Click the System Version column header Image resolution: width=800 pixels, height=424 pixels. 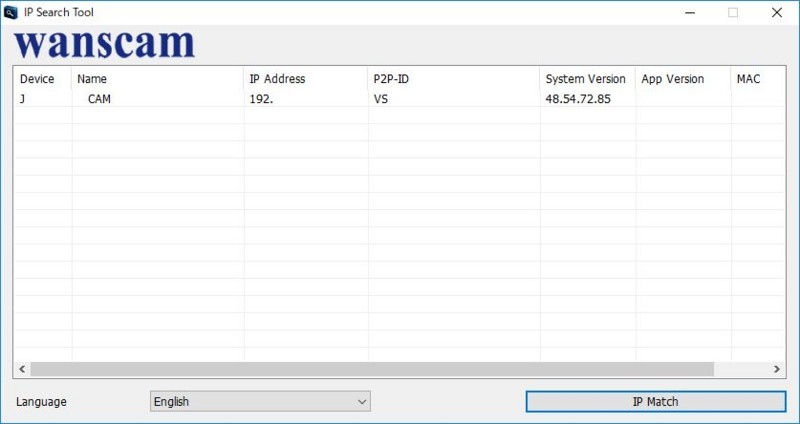coord(588,79)
